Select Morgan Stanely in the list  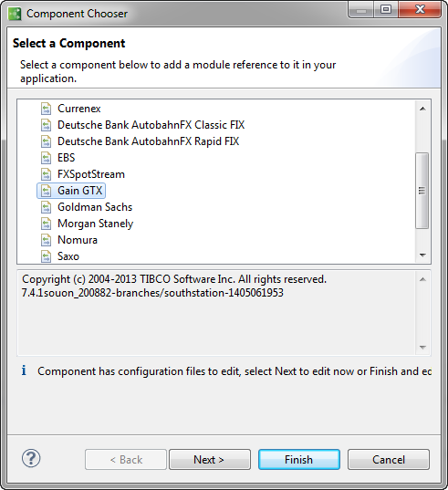(95, 224)
